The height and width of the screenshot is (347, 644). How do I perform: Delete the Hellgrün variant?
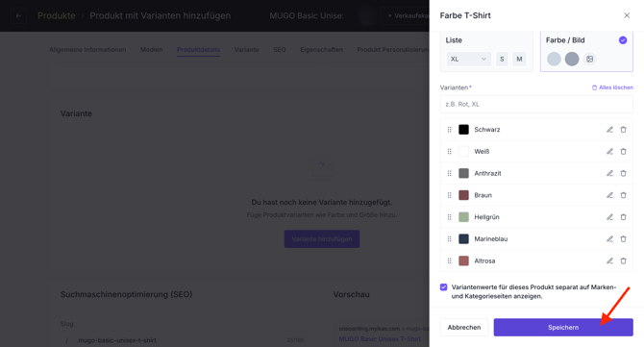[623, 217]
